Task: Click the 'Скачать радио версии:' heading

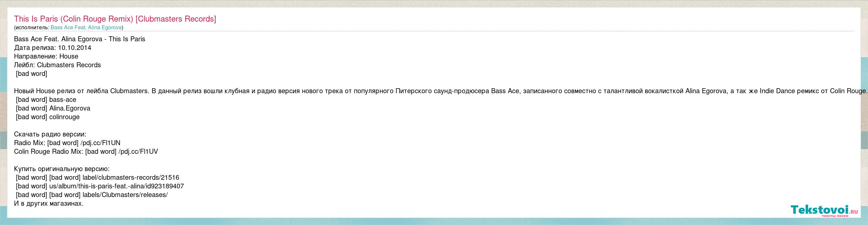Action: (50, 134)
